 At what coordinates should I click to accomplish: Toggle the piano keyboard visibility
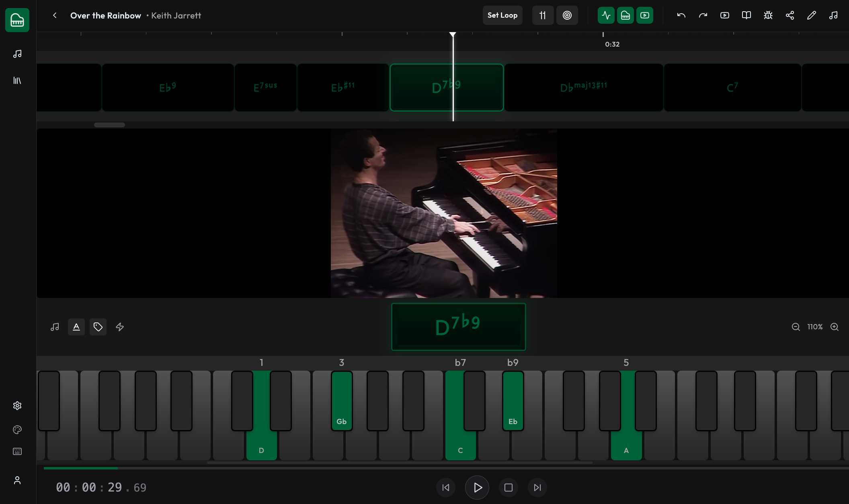[x=625, y=15]
